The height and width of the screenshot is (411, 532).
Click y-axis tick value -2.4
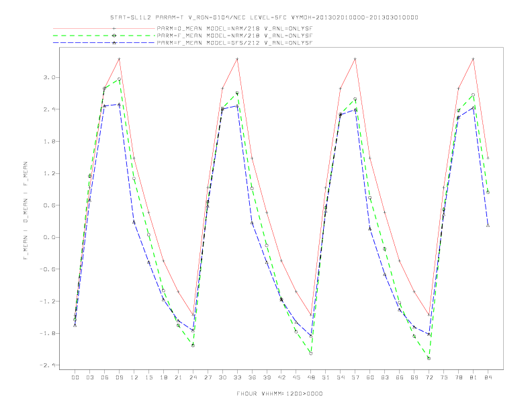(x=47, y=365)
